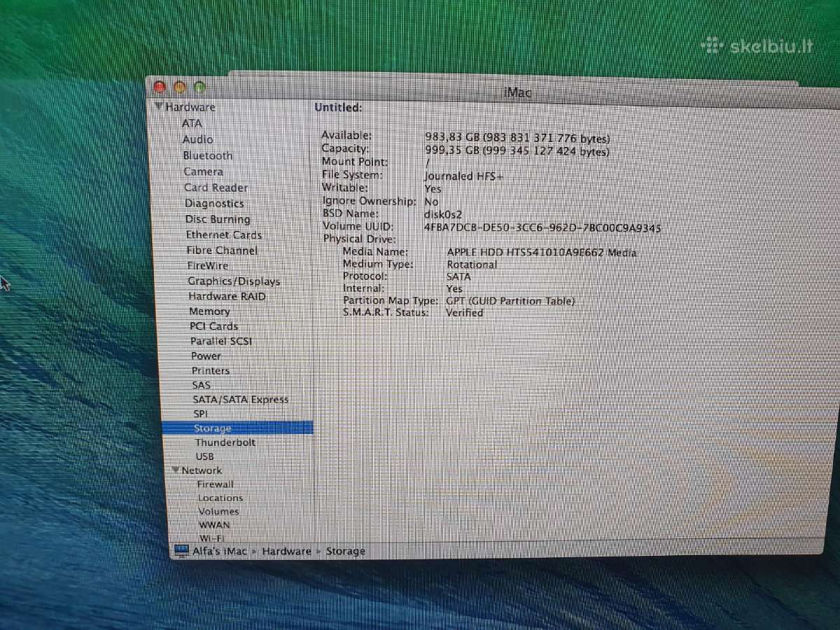Select SPI in the sidebar
Image resolution: width=840 pixels, height=630 pixels.
click(x=200, y=414)
